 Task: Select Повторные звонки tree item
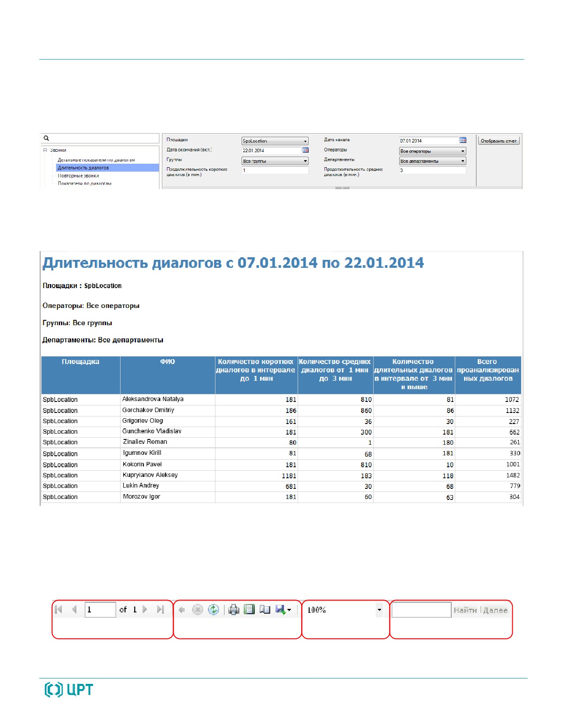(x=78, y=176)
